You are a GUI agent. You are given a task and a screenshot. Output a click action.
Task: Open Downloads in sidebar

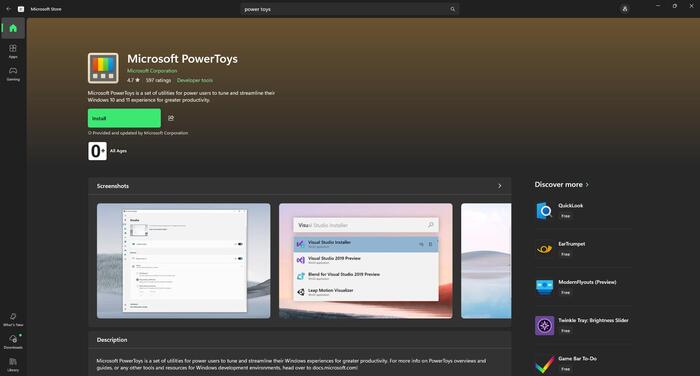tap(13, 342)
